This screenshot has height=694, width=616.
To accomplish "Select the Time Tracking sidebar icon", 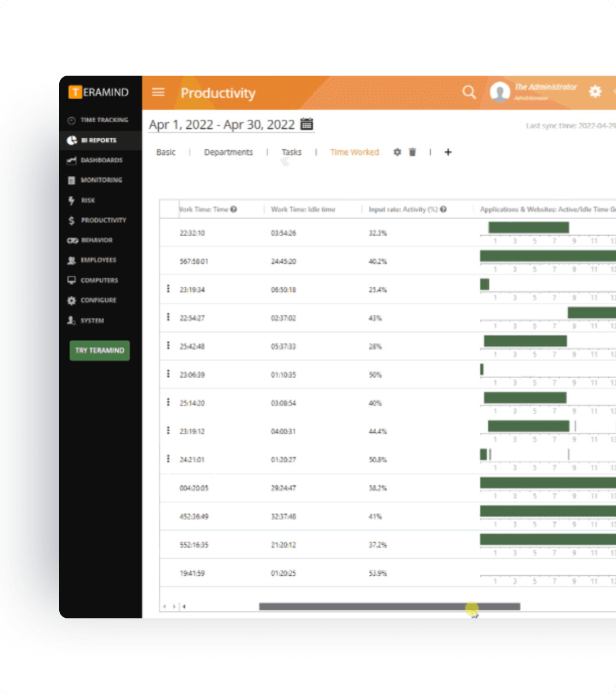I will (x=99, y=120).
